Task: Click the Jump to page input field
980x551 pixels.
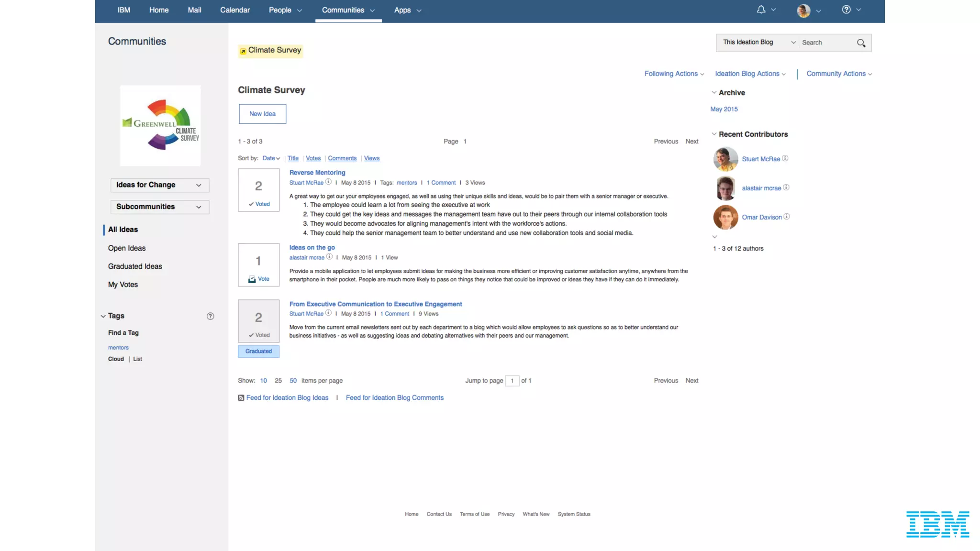Action: click(512, 381)
